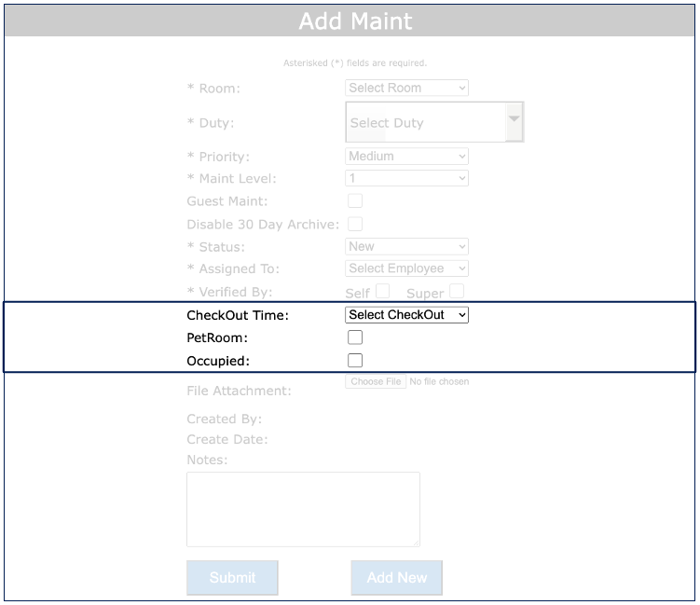Open the Status dropdown showing New
700x605 pixels.
pyautogui.click(x=406, y=247)
